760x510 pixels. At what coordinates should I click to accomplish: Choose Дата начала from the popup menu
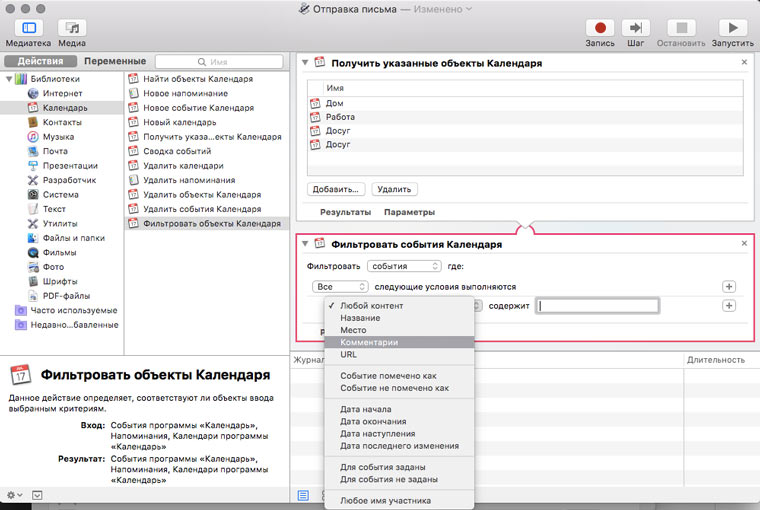coord(366,409)
